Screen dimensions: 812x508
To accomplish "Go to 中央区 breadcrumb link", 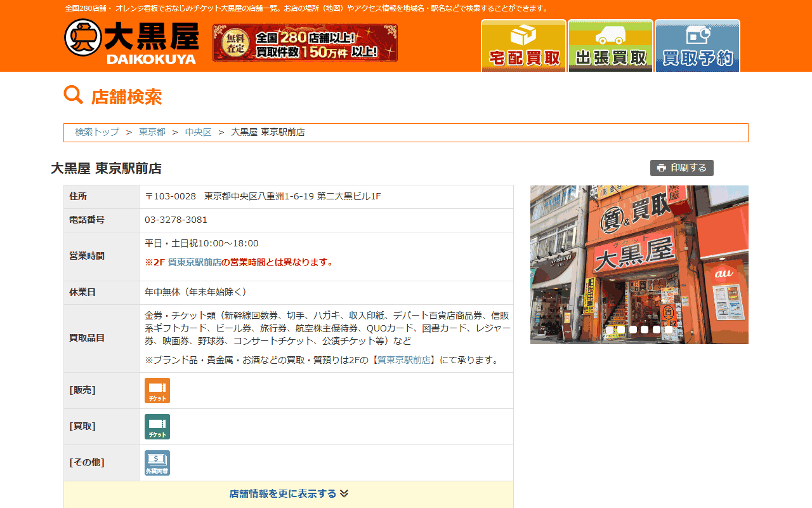I will [198, 132].
